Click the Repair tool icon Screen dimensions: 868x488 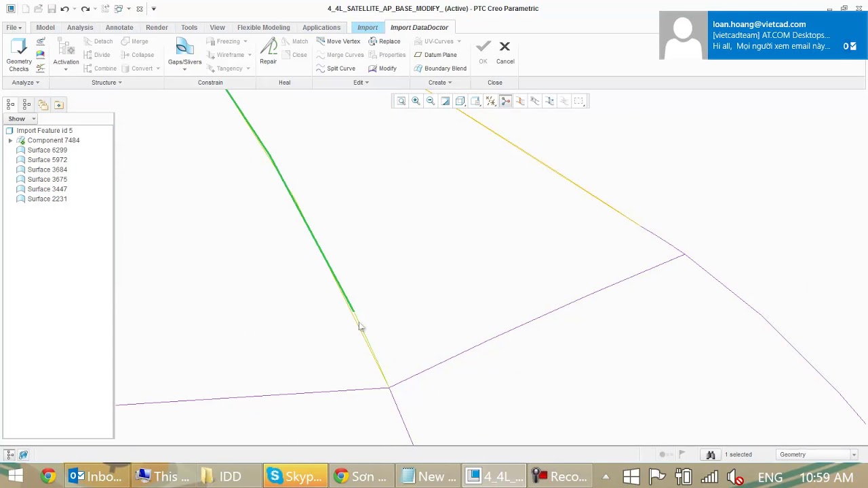[x=269, y=52]
